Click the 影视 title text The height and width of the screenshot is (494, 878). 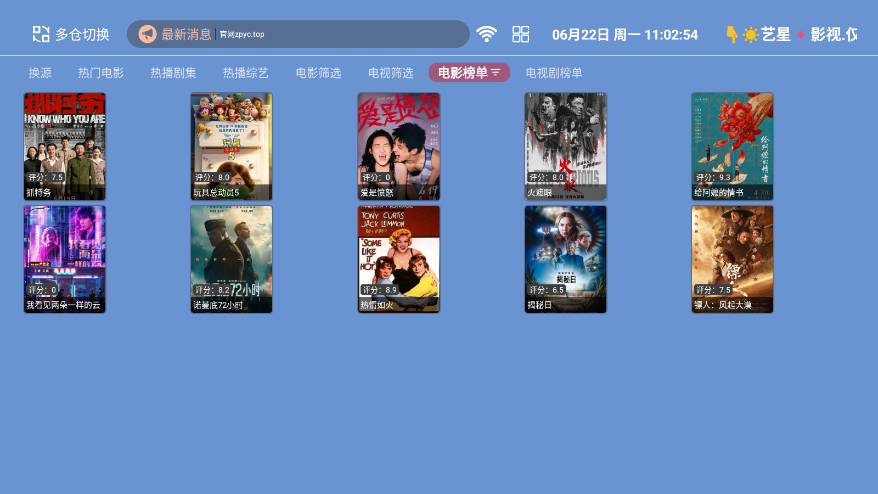click(x=833, y=35)
